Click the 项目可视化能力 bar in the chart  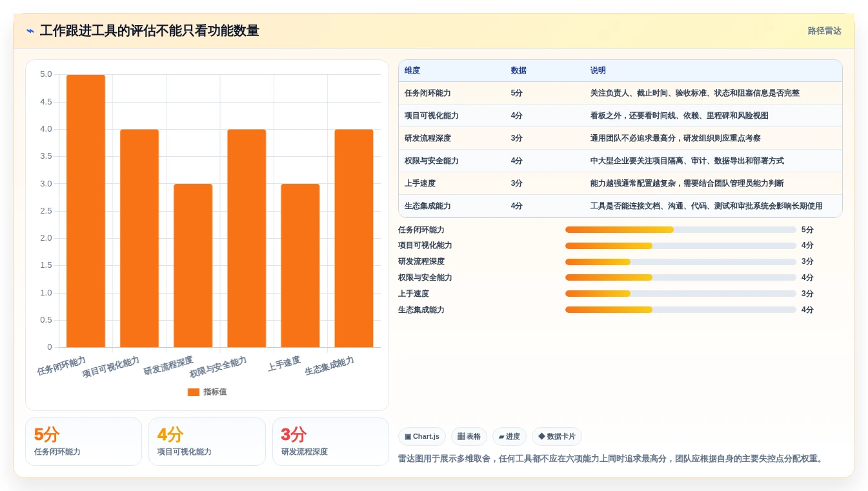pos(139,238)
